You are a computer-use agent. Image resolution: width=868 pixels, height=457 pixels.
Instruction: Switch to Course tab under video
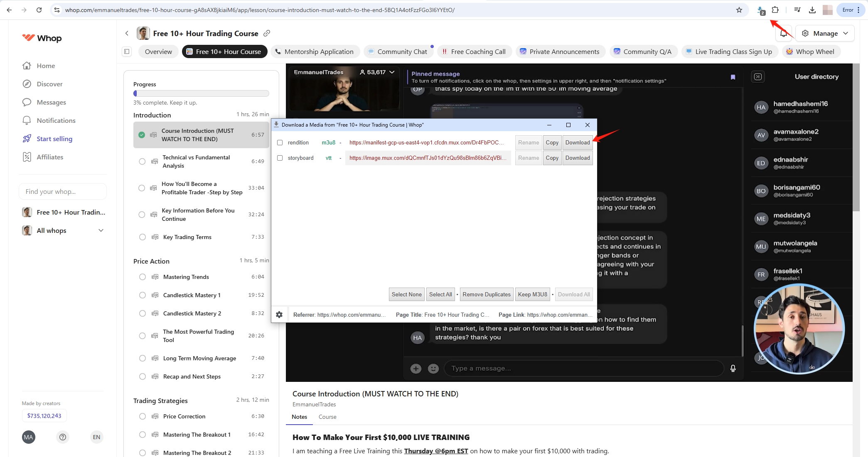[x=327, y=417]
